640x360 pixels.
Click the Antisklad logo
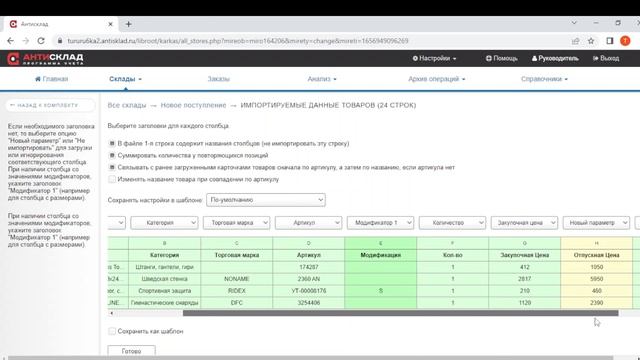(x=45, y=59)
